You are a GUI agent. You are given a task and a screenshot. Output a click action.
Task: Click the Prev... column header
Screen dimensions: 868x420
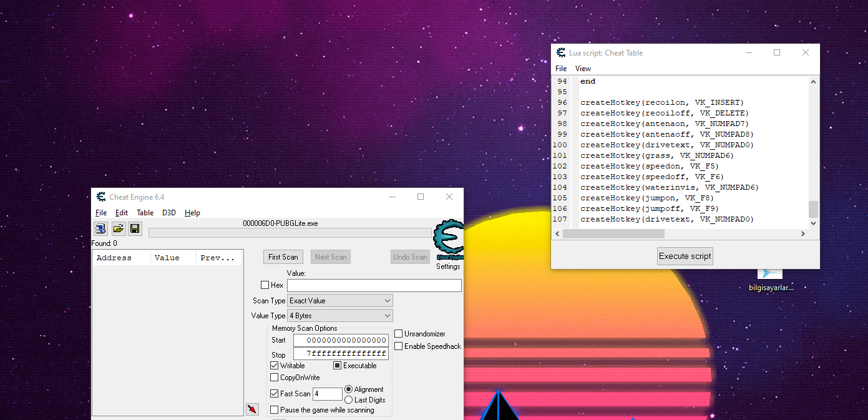coord(219,258)
